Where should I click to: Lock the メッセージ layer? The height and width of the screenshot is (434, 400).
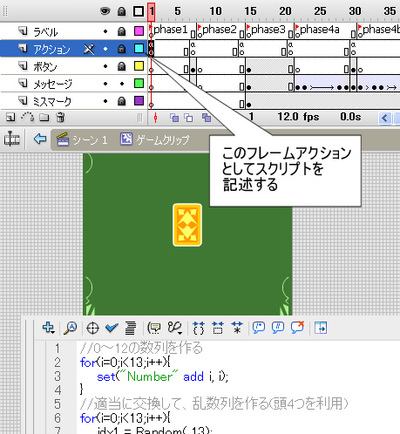[x=122, y=84]
